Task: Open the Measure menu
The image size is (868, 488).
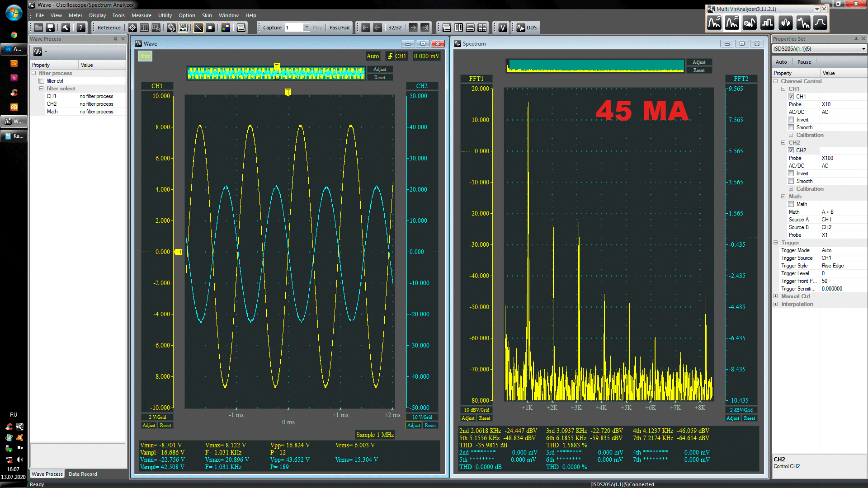Action: pyautogui.click(x=141, y=15)
